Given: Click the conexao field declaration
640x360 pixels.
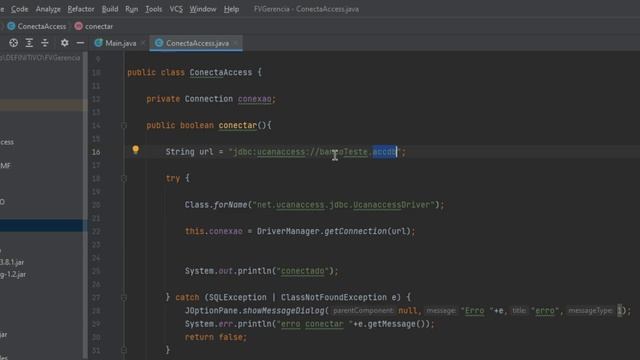Looking at the screenshot, I should 254,99.
